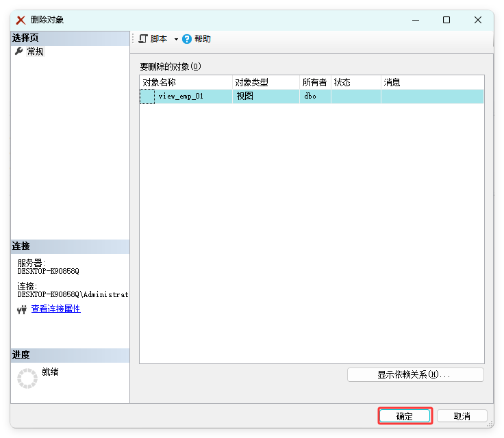The width and height of the screenshot is (504, 438).
Task: Click the connection plug icon beside 查看连接属性
Action: [x=22, y=309]
